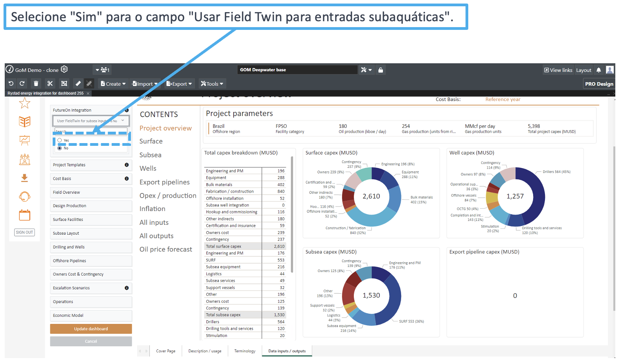Open the Import dropdown menu
Viewport: 622px width, 364px height.
(145, 84)
